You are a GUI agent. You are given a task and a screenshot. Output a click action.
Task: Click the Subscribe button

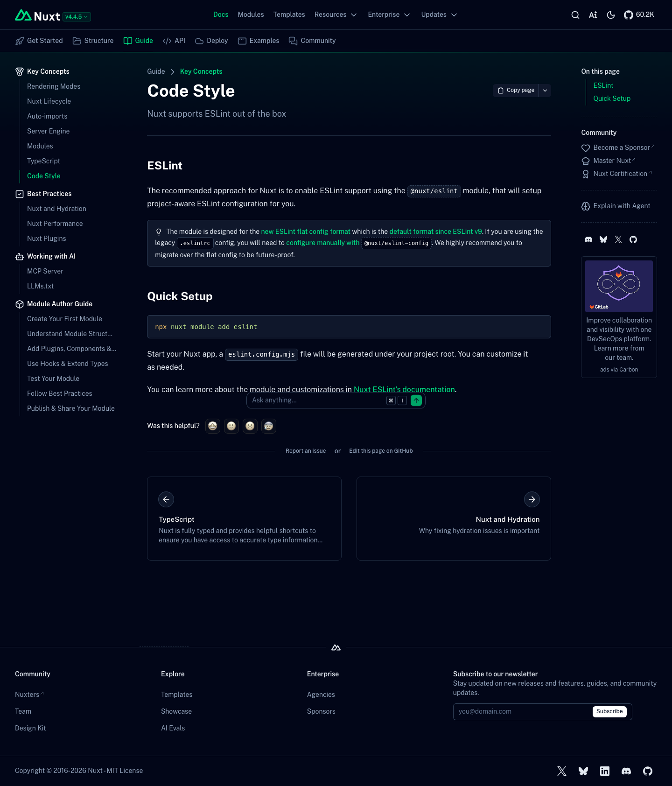click(609, 712)
